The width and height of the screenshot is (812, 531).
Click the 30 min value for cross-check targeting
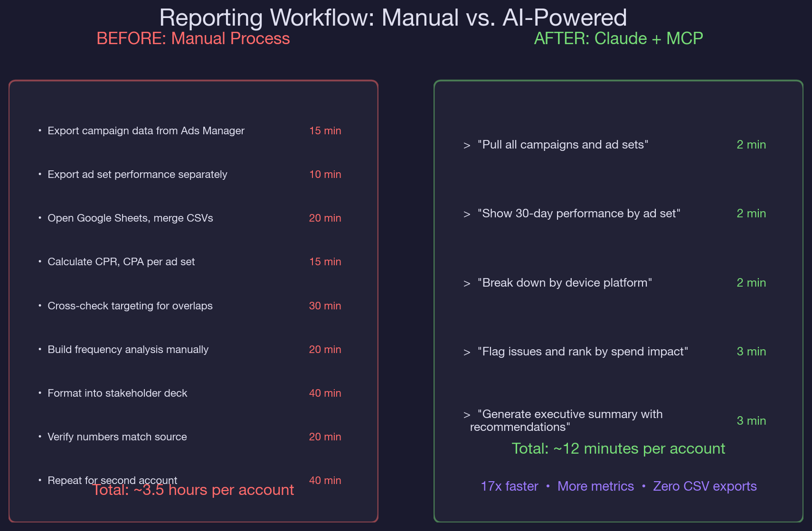point(325,306)
